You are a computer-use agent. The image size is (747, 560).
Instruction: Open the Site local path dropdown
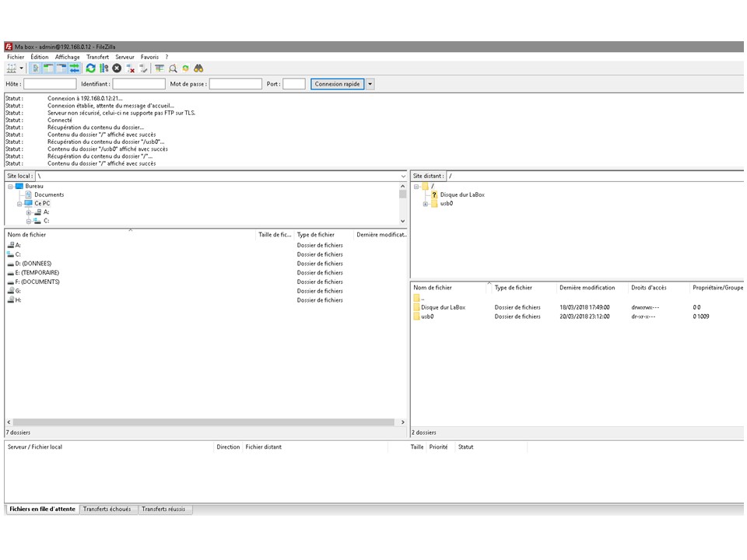[x=403, y=176]
